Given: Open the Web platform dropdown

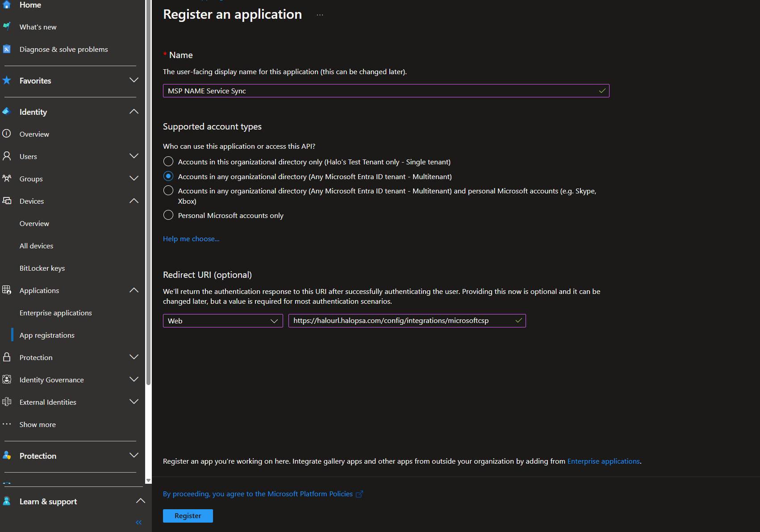Looking at the screenshot, I should (223, 321).
